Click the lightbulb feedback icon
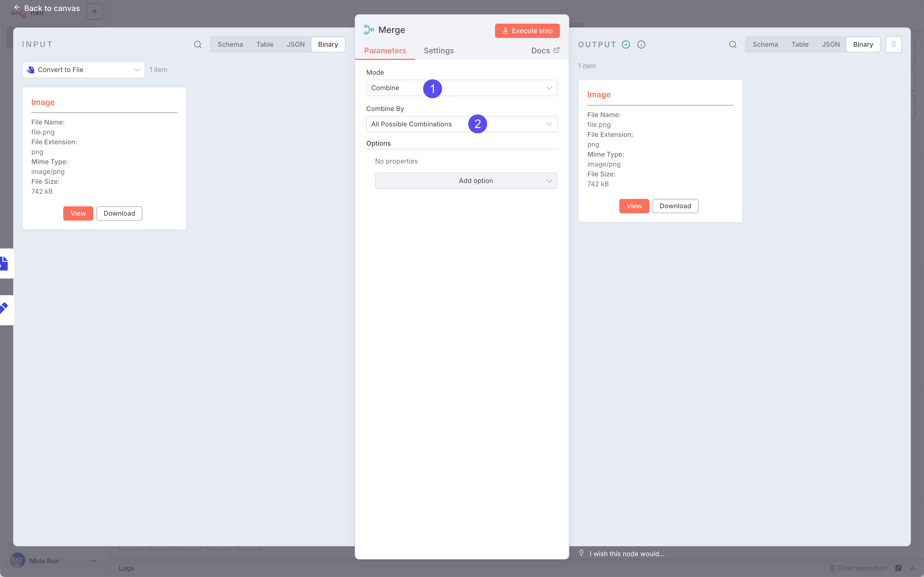The width and height of the screenshot is (924, 577). click(x=581, y=553)
